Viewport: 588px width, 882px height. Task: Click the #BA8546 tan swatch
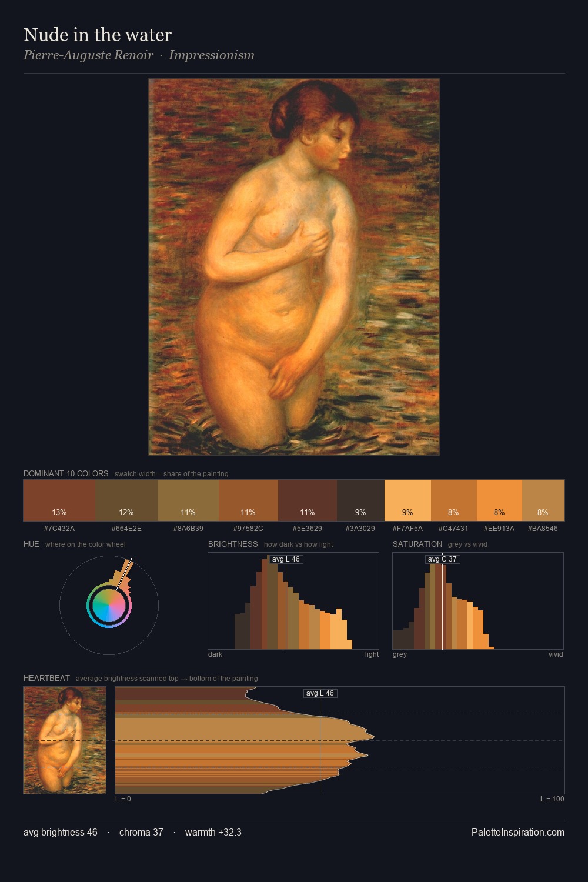coord(543,500)
